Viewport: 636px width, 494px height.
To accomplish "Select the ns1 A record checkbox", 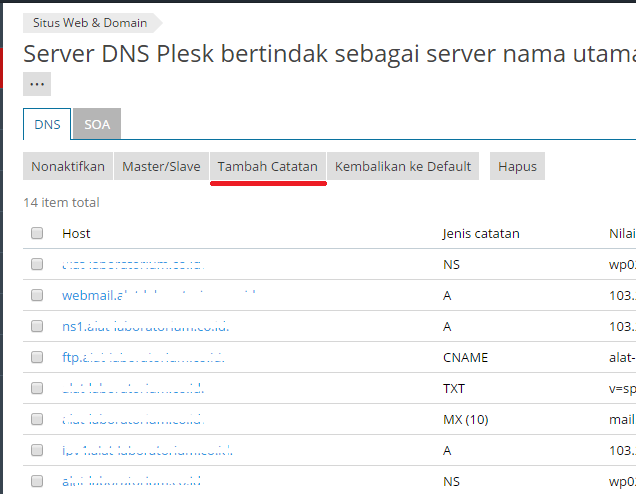I will 37,326.
